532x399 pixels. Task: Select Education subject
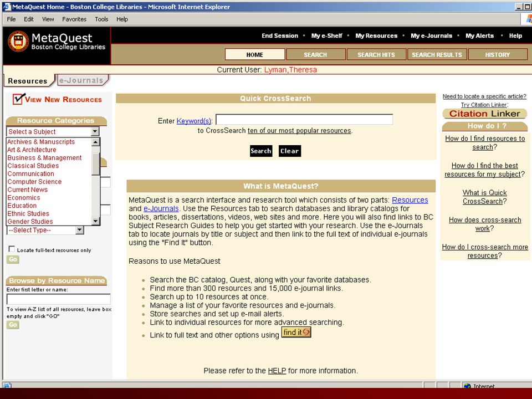click(x=22, y=206)
